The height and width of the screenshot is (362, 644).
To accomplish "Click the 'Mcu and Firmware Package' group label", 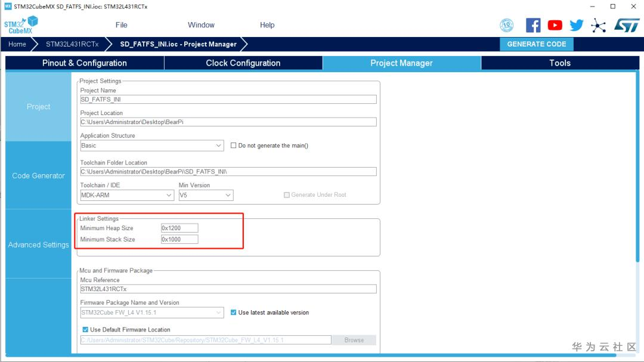I will tap(116, 270).
